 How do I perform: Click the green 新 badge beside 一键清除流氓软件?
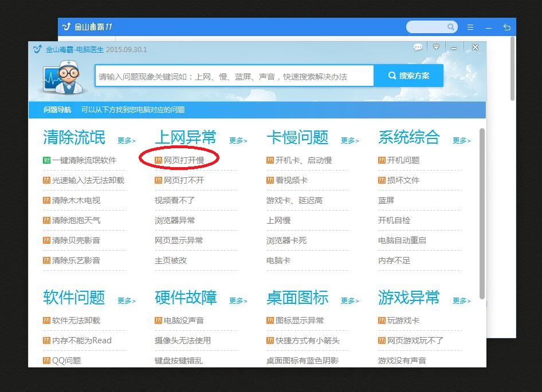pos(46,160)
